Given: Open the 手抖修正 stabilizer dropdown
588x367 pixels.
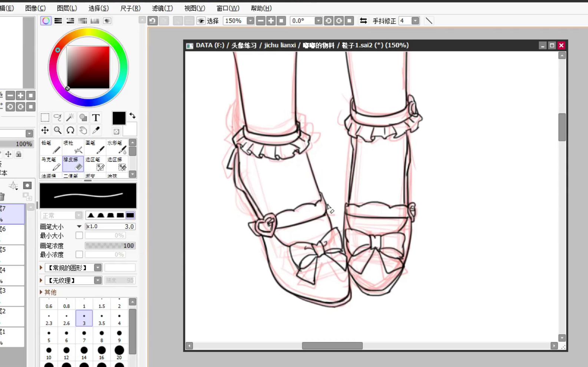Looking at the screenshot, I should coord(415,21).
